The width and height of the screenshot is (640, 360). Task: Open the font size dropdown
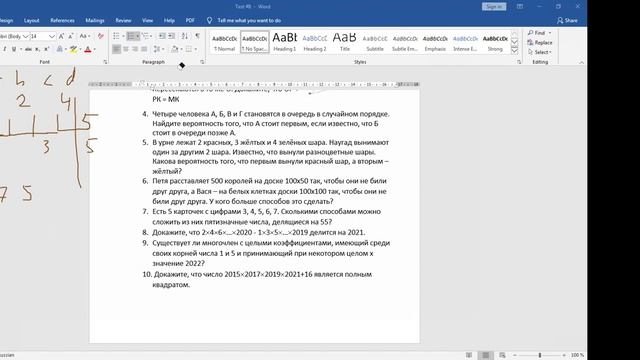51,36
